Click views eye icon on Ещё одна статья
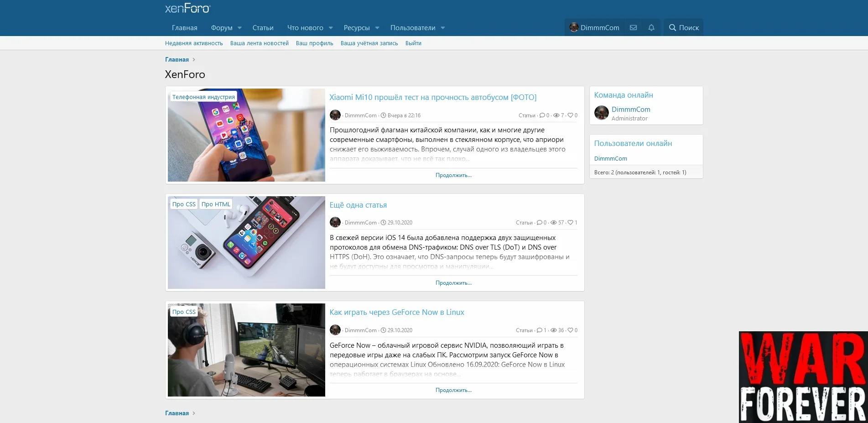This screenshot has height=423, width=868. [553, 223]
